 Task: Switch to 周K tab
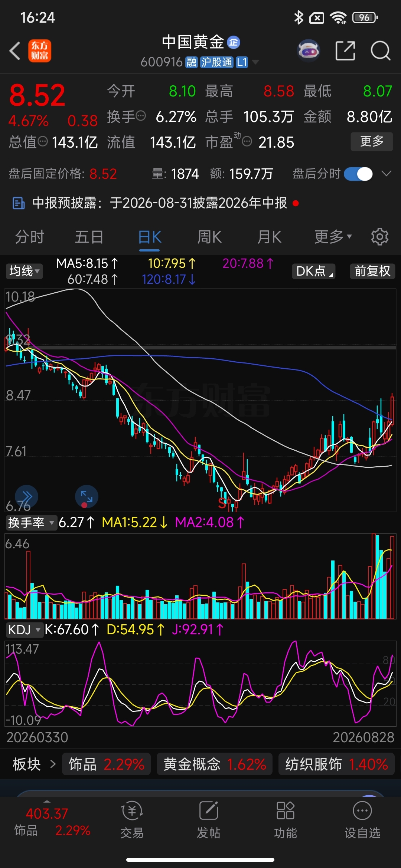[x=209, y=237]
